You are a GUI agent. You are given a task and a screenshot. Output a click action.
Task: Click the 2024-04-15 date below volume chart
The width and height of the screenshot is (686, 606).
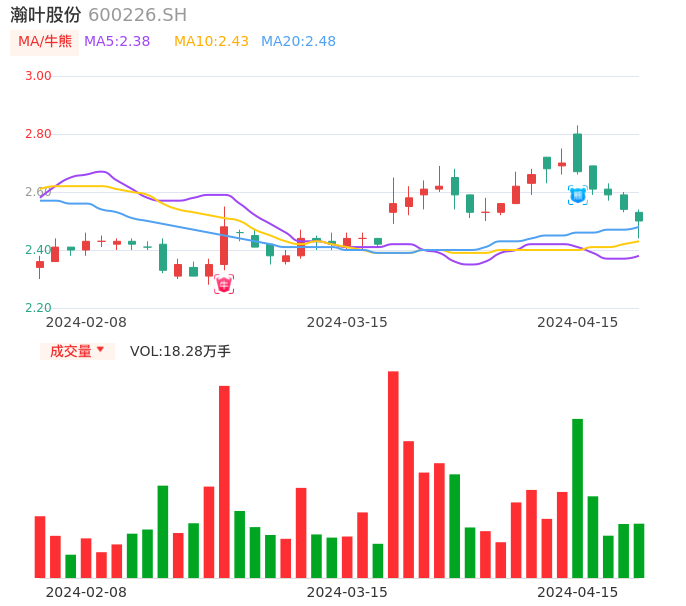pyautogui.click(x=577, y=592)
